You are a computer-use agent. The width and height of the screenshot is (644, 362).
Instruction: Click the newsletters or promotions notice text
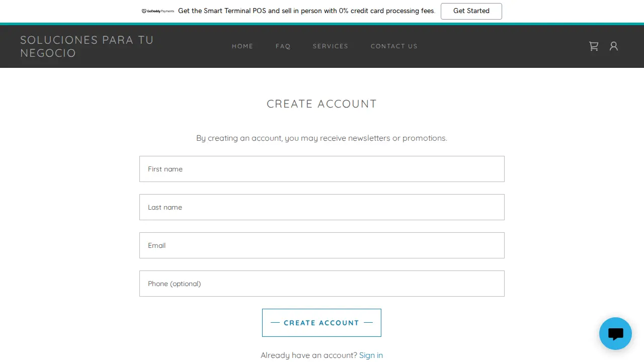tap(321, 138)
